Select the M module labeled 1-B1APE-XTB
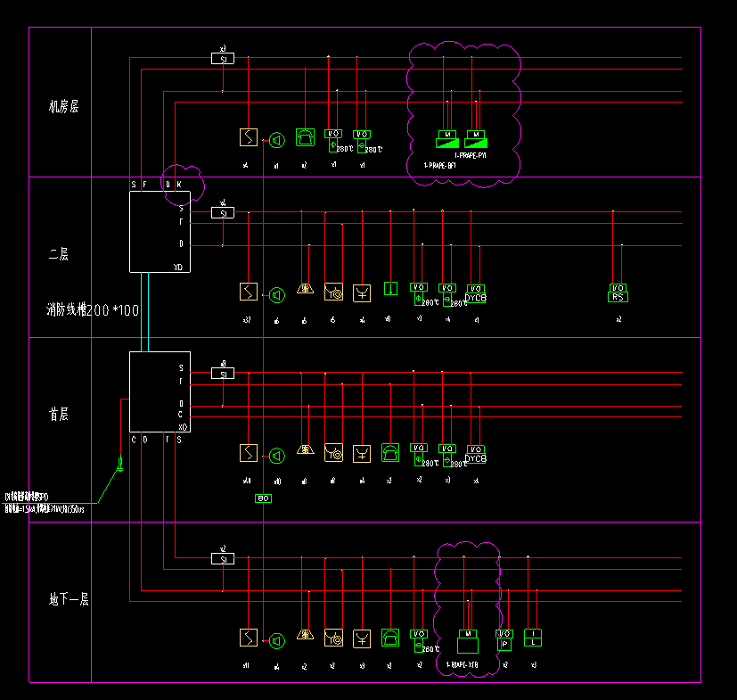737x700 pixels. click(468, 642)
